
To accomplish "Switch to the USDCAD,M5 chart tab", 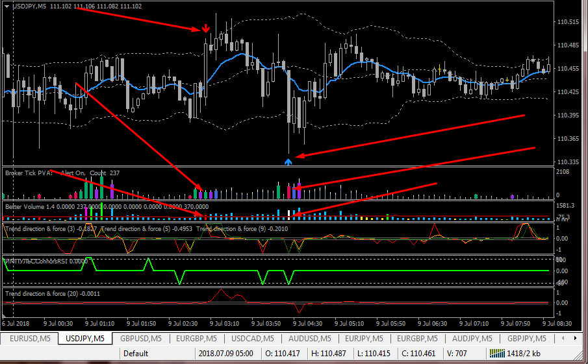I will click(252, 339).
